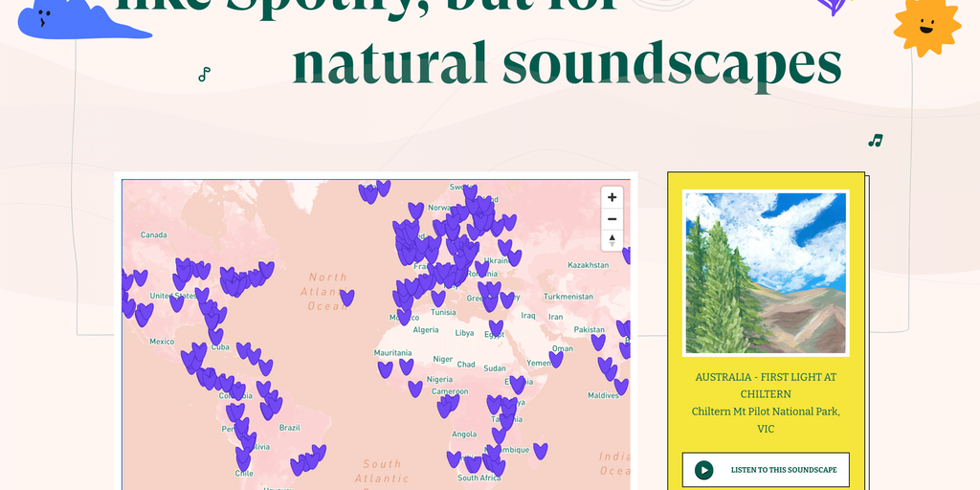
Task: Click the 'Canada' map label
Action: [x=154, y=235]
